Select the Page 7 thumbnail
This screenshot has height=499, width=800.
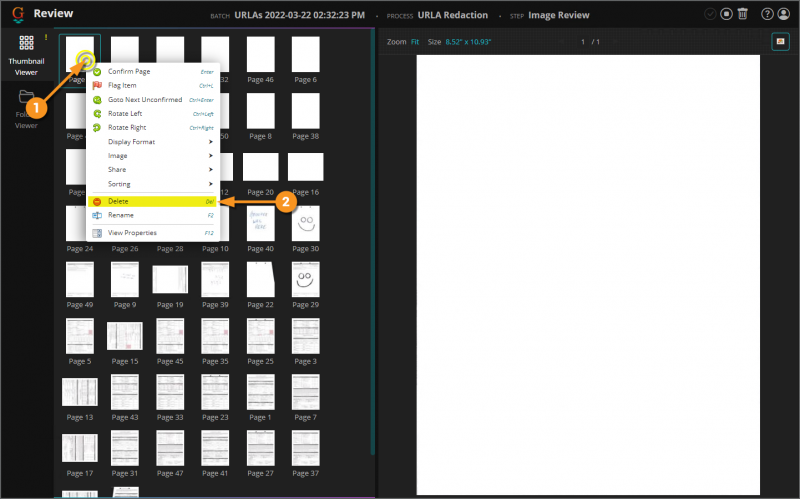point(305,392)
